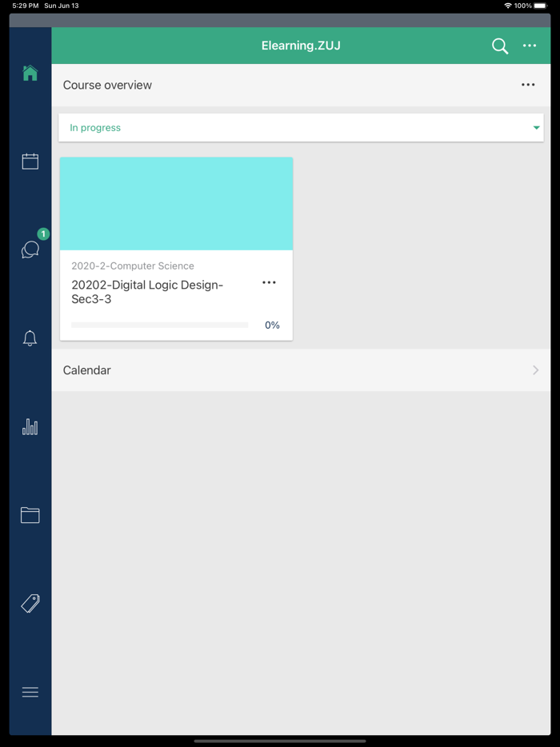Click the Elearning.ZUJ title
Image resolution: width=560 pixels, height=747 pixels.
tap(301, 46)
